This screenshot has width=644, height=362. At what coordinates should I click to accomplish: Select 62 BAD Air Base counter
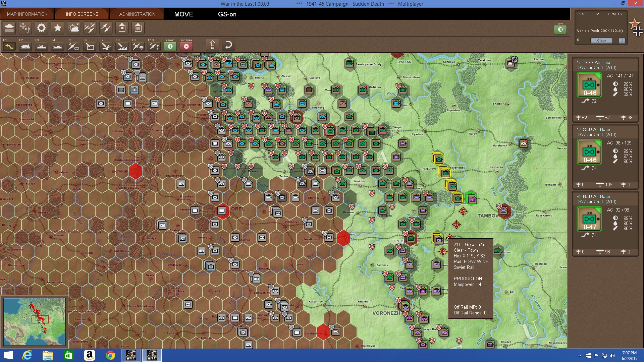click(589, 219)
